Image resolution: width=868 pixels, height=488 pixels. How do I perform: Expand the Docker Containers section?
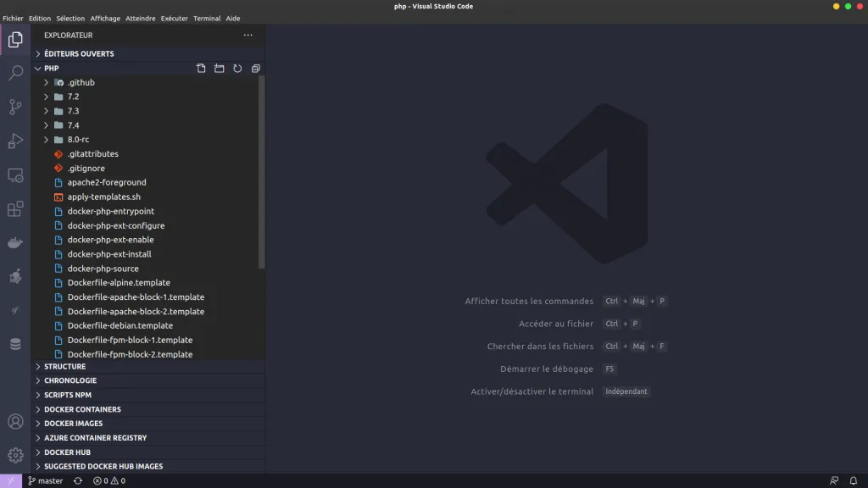[82, 409]
